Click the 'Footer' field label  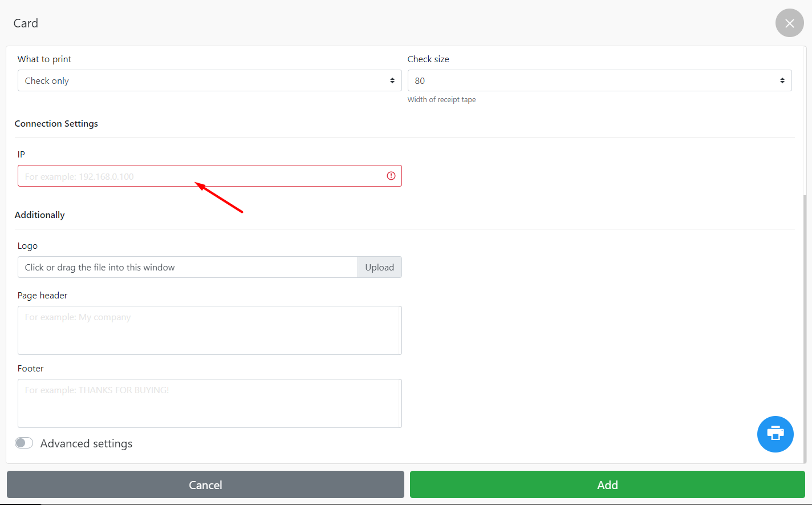(x=31, y=369)
